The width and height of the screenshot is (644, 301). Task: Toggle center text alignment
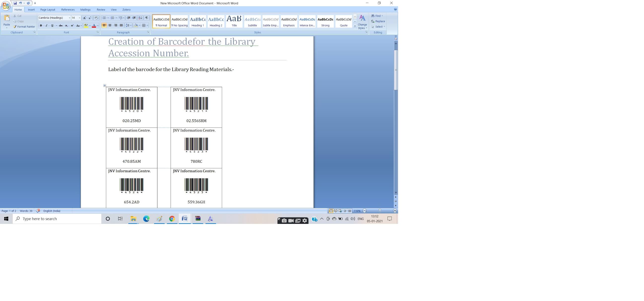click(110, 26)
